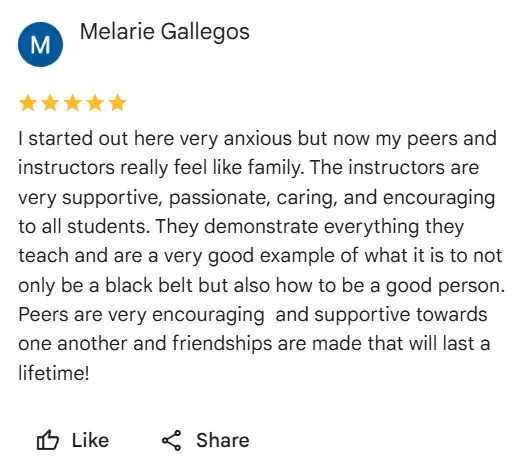The image size is (532, 472).
Task: Click the word "anxious" in first line
Action: [x=258, y=138]
